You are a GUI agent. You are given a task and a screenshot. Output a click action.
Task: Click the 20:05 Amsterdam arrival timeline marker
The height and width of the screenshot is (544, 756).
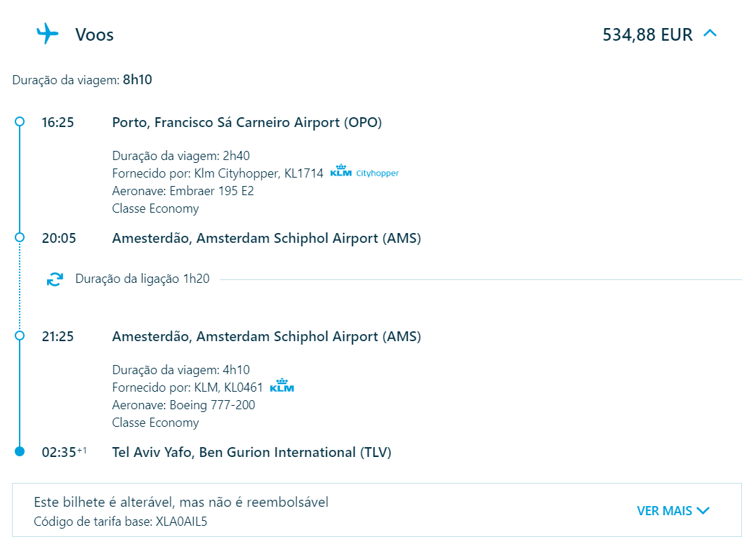tap(19, 237)
